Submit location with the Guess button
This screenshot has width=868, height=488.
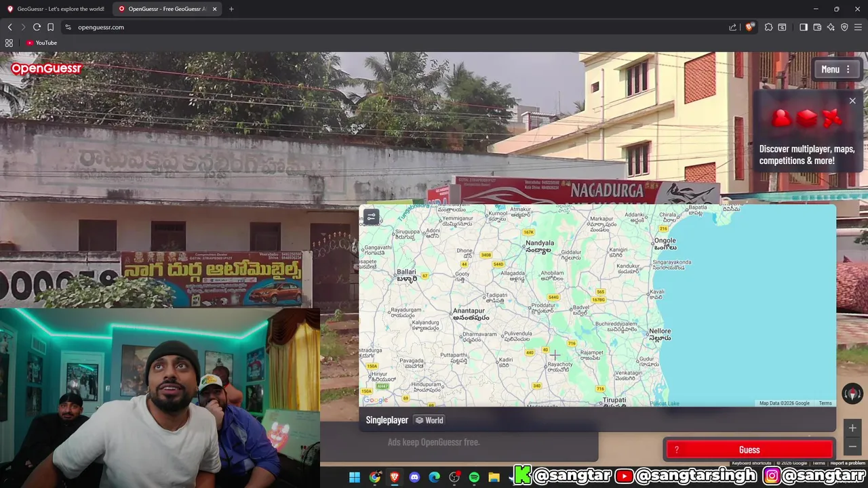[749, 450]
